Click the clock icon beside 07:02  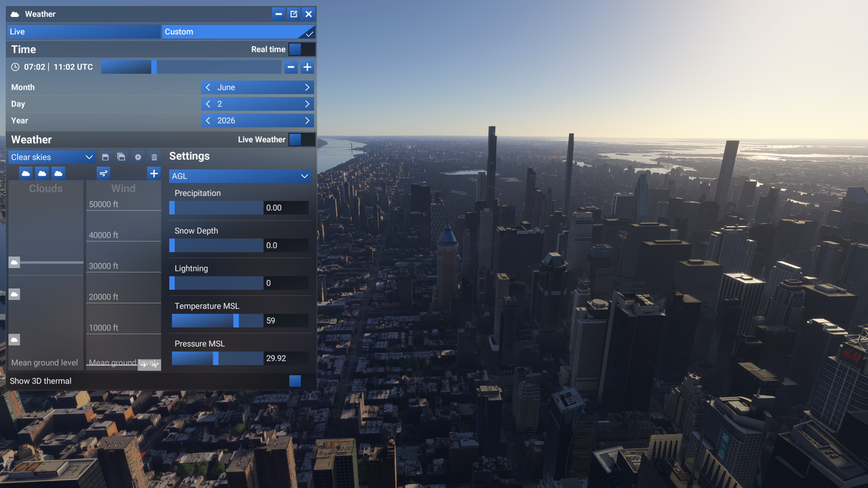(x=16, y=67)
